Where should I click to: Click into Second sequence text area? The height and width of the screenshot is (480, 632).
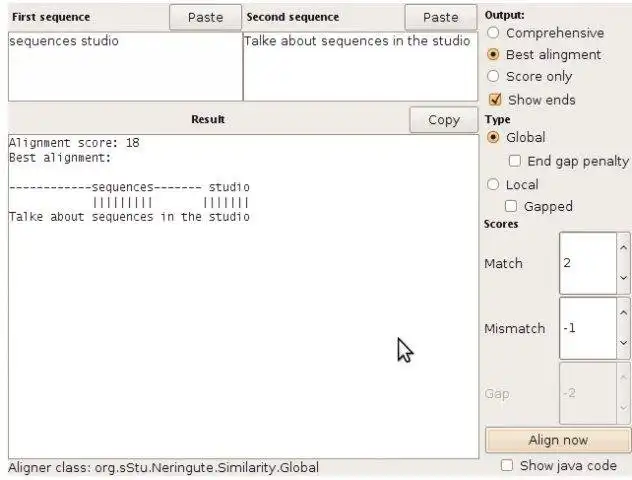coord(360,66)
